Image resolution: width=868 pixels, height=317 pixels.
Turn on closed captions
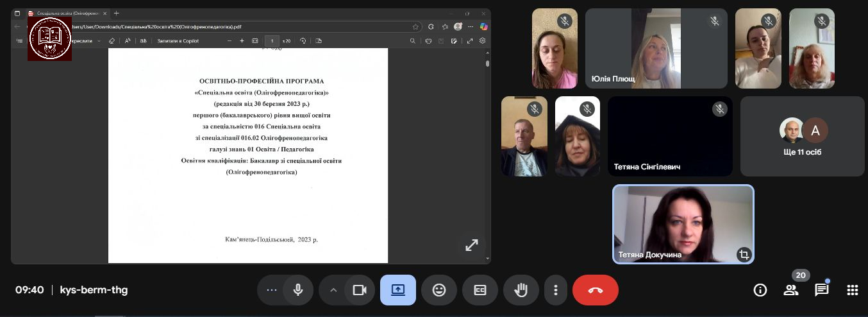coord(480,290)
